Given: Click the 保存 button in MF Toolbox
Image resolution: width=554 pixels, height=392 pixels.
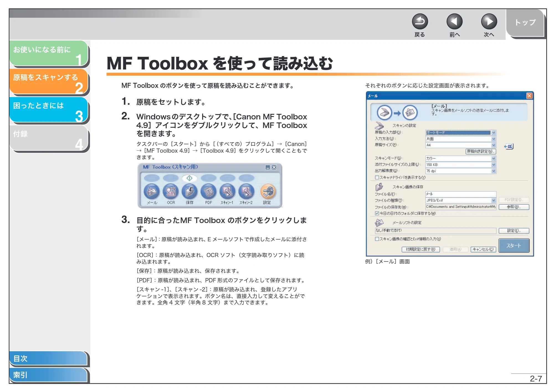Looking at the screenshot, I should pos(189,191).
